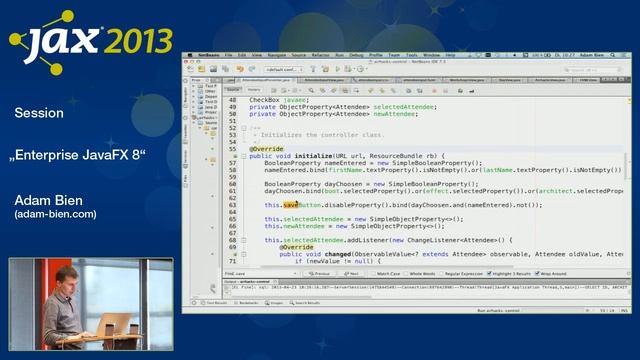Click Find Previous Occurrence editor icon
Viewport: 640px width, 360px height.
322,90
